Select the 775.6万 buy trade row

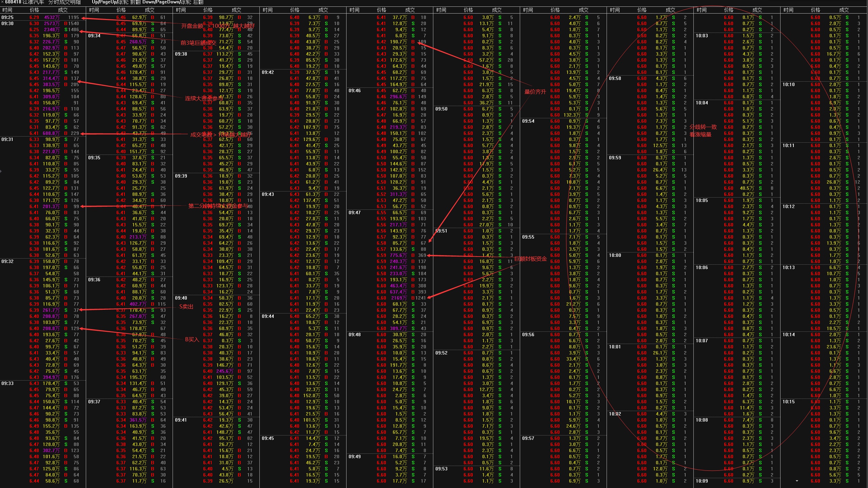tap(390, 255)
